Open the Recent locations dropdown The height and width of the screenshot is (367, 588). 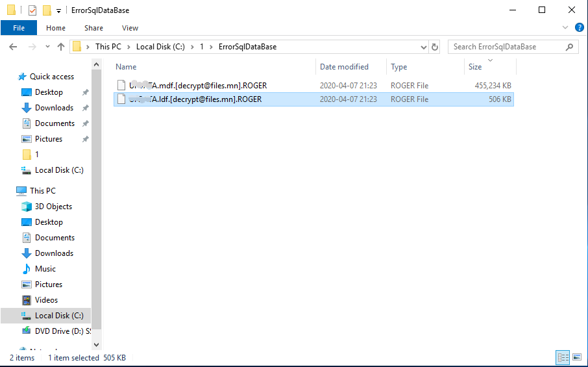click(x=47, y=47)
